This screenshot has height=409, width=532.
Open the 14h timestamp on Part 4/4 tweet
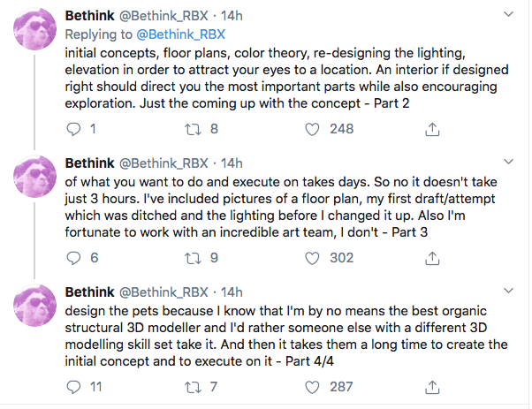pyautogui.click(x=232, y=292)
